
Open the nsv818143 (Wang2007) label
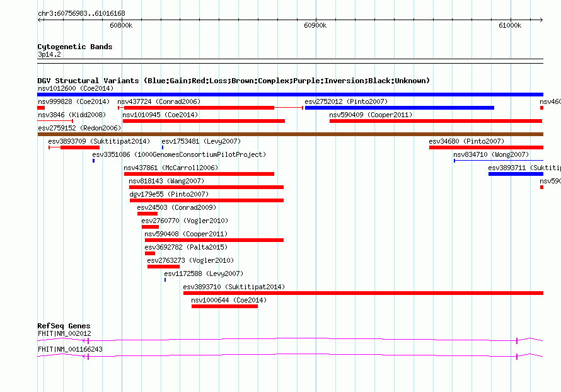(x=166, y=181)
